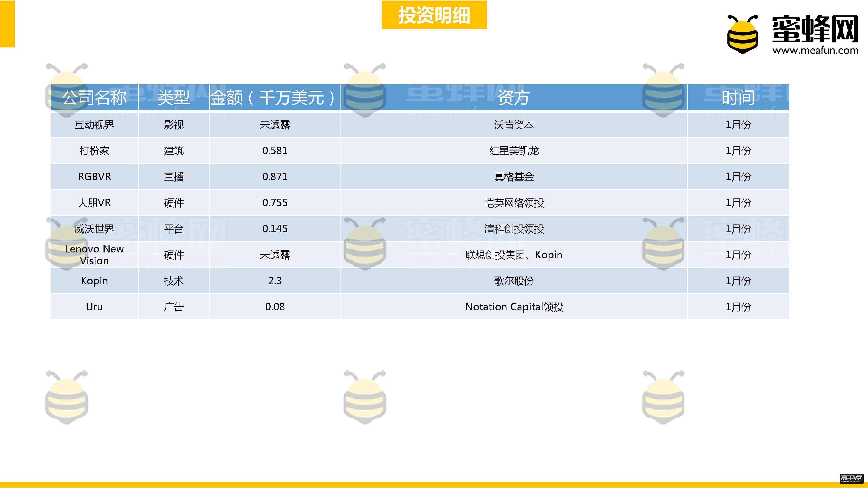The height and width of the screenshot is (488, 868).
Task: Click the 大朋VR company cell
Action: point(94,203)
